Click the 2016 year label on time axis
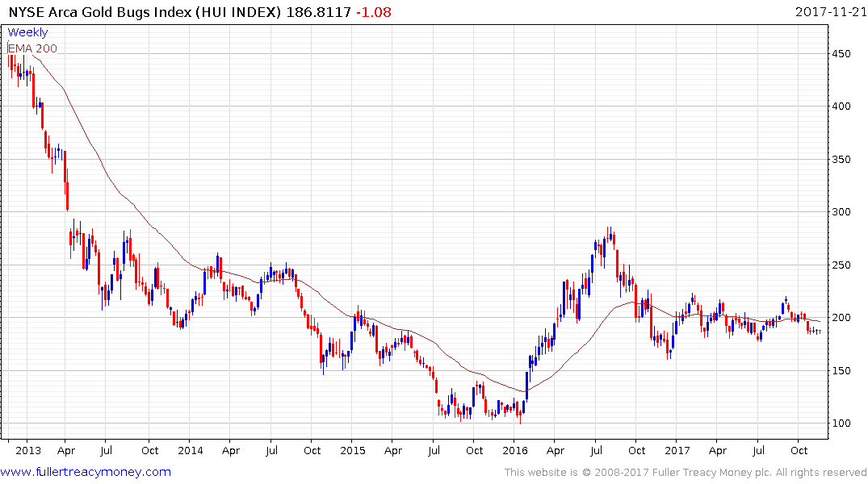The height and width of the screenshot is (484, 868). point(515,450)
